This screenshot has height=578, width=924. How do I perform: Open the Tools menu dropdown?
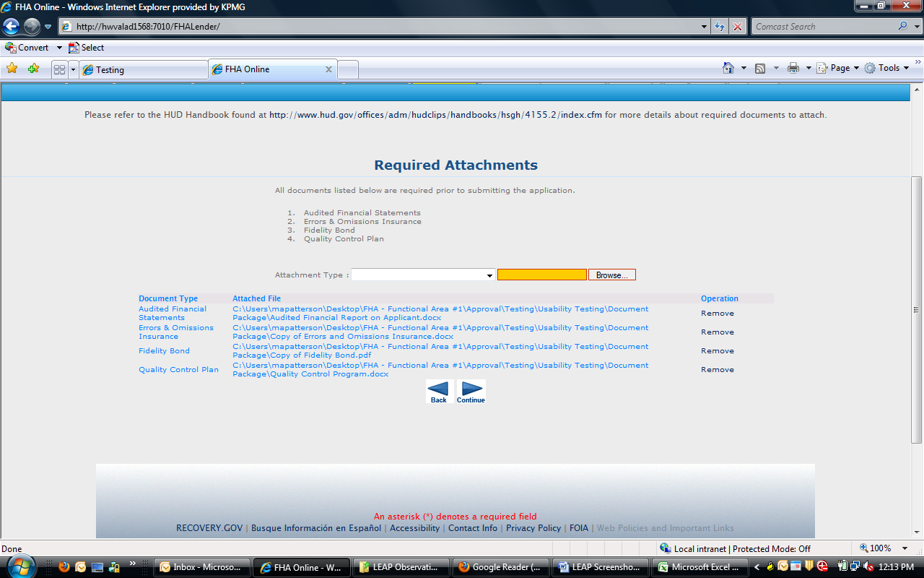[887, 68]
